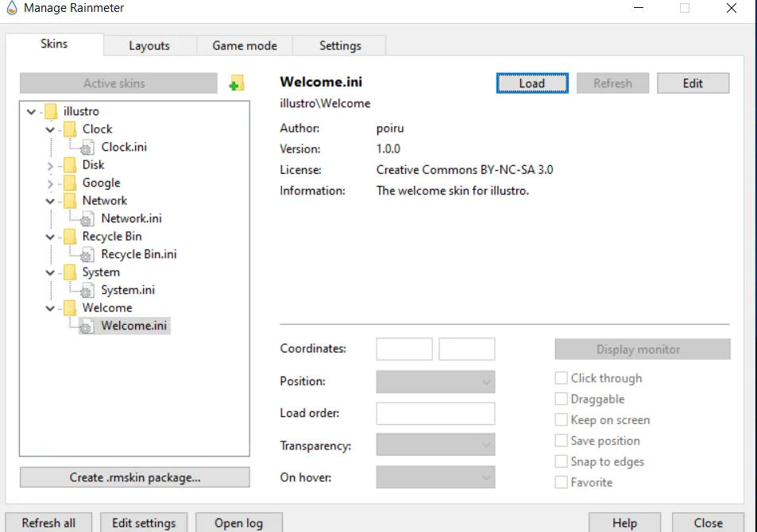Click the Google folder icon
757x532 pixels.
click(x=69, y=183)
